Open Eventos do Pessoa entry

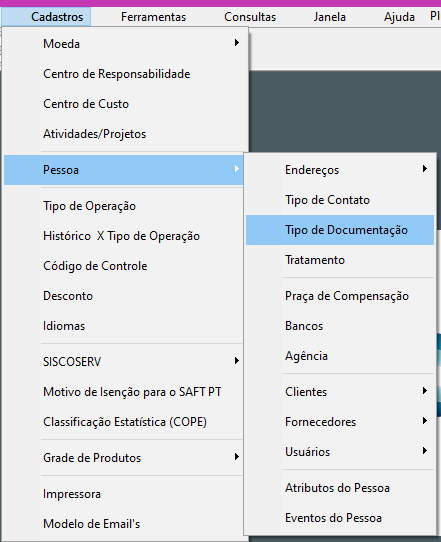click(340, 518)
